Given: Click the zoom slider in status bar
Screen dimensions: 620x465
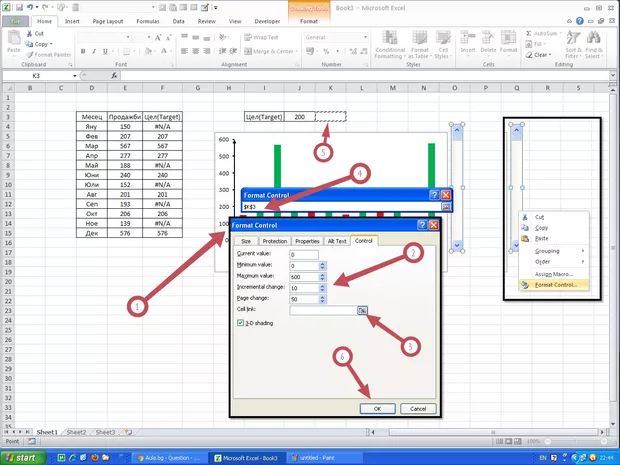Looking at the screenshot, I should (x=575, y=441).
